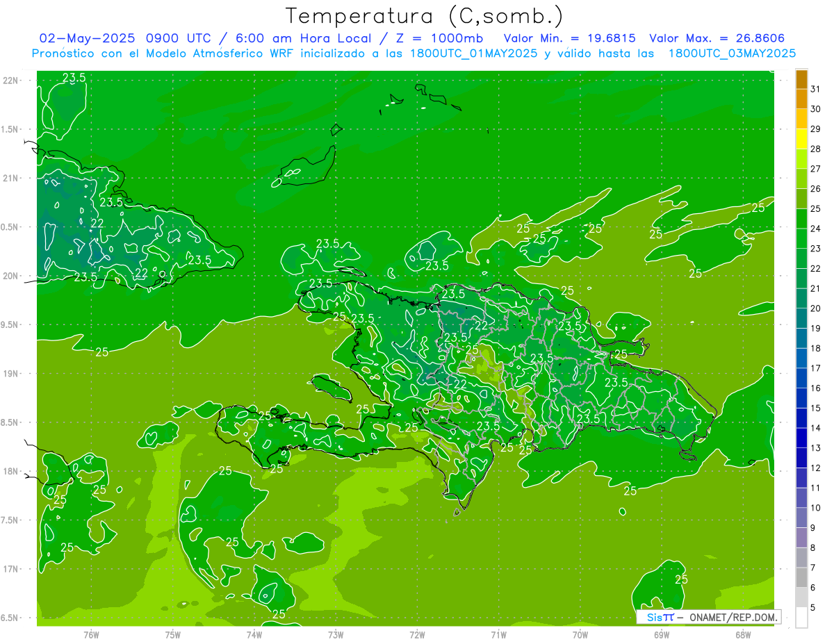Click the "1800UTC_03MAY2025" valid-until time text
This screenshot has height=644, width=834.
732,53
